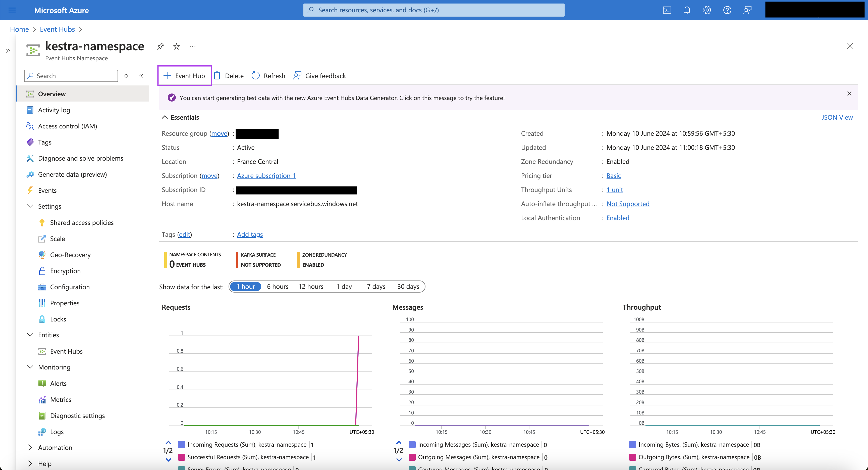The image size is (868, 470).
Task: Click the Delete trash icon
Action: 217,75
